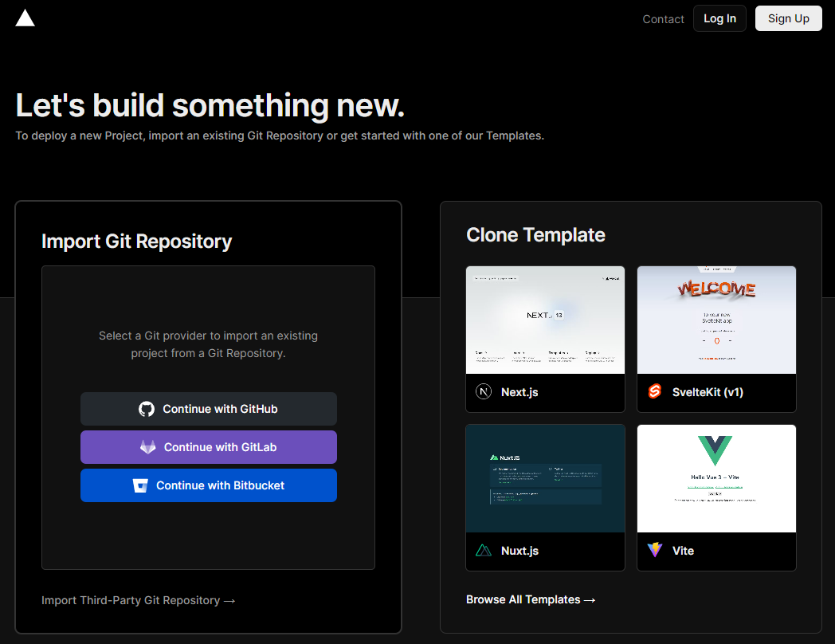Continue with Bitbucket
This screenshot has height=644, width=835.
pyautogui.click(x=209, y=485)
